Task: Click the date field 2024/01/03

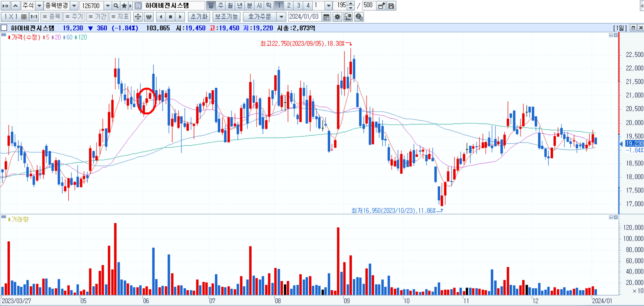Action: pos(304,17)
